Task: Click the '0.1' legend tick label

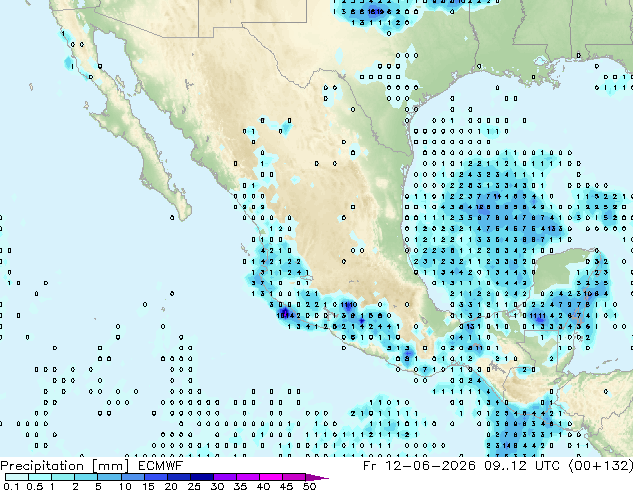Action: [11, 486]
